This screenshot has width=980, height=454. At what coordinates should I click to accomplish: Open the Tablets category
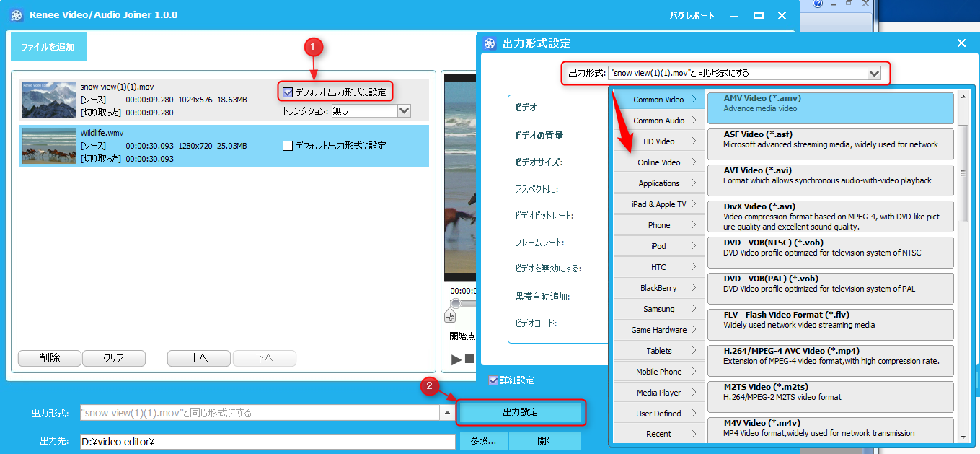(659, 351)
